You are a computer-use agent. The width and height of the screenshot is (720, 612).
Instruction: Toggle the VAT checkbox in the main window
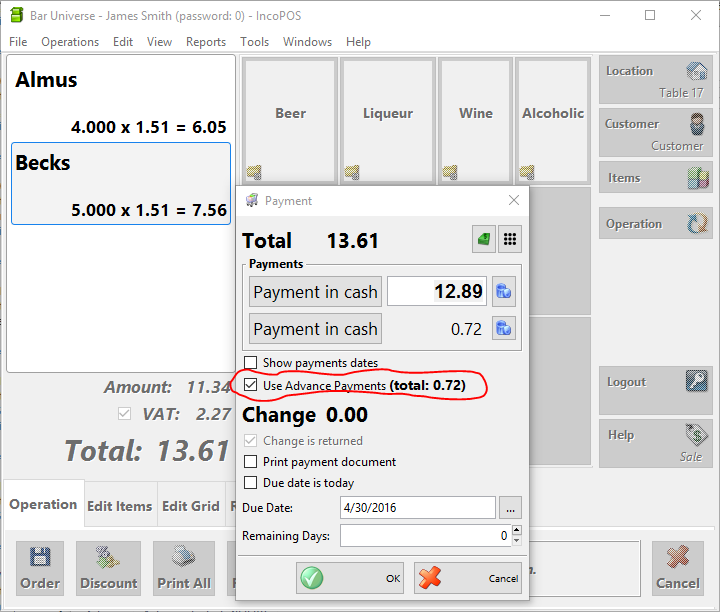pos(124,414)
